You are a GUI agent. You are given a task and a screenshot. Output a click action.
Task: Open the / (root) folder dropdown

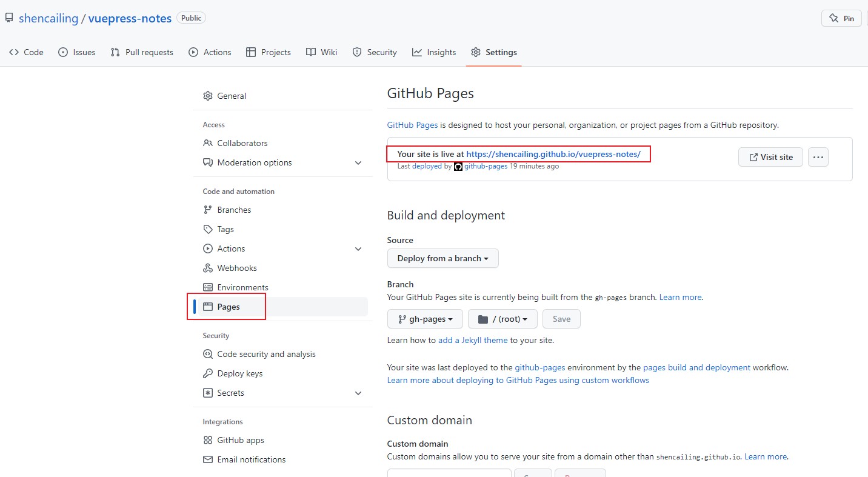502,319
